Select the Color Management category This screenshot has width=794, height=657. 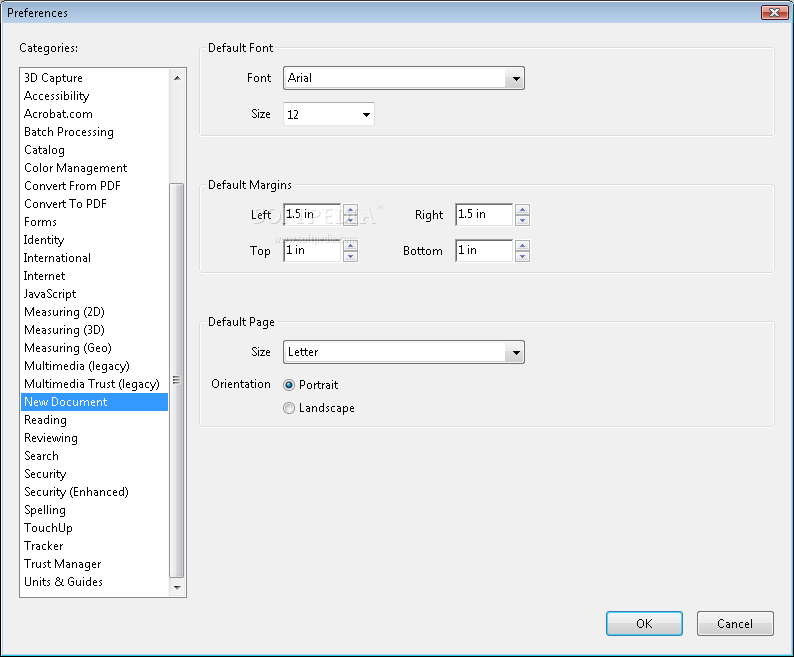pyautogui.click(x=94, y=168)
